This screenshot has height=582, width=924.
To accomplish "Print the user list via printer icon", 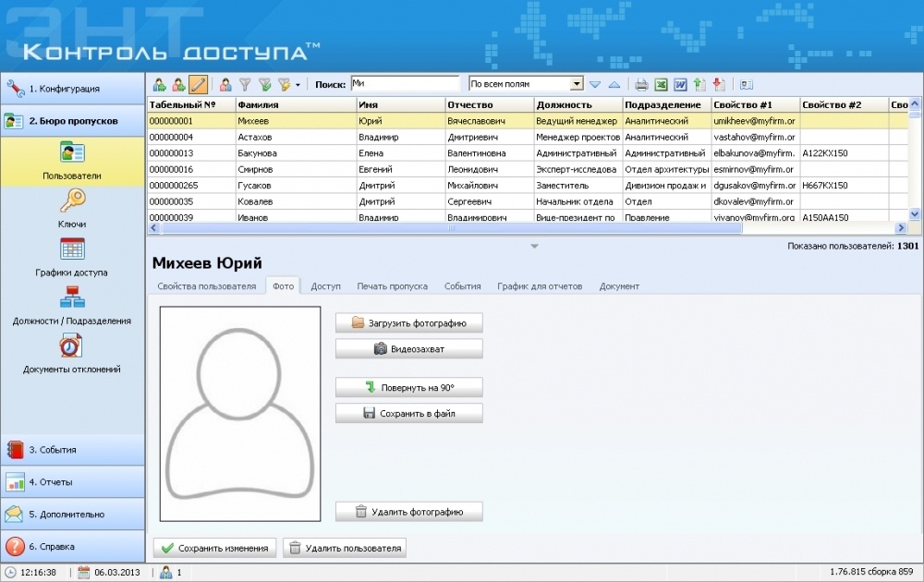I will [640, 84].
